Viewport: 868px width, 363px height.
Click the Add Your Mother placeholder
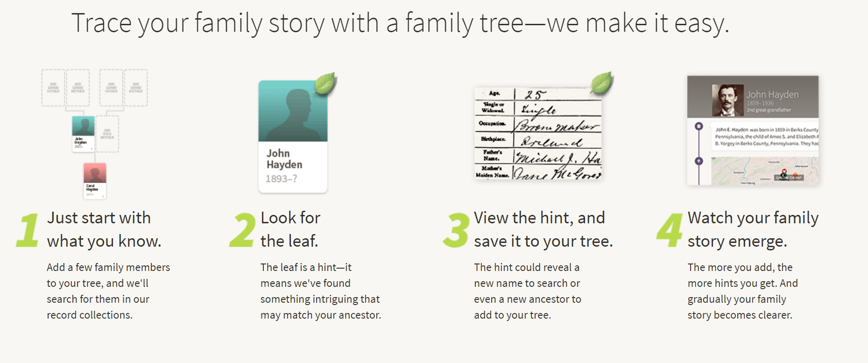(107, 134)
